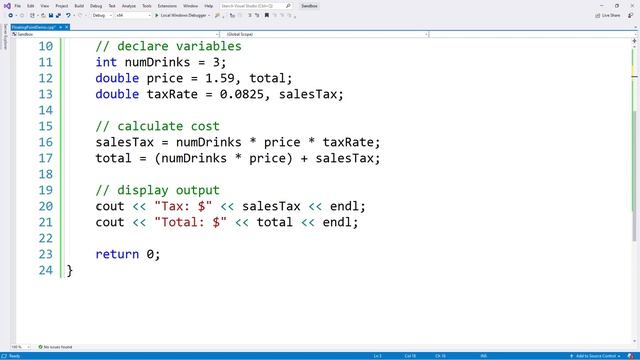Click the feedback person icon

[631, 16]
